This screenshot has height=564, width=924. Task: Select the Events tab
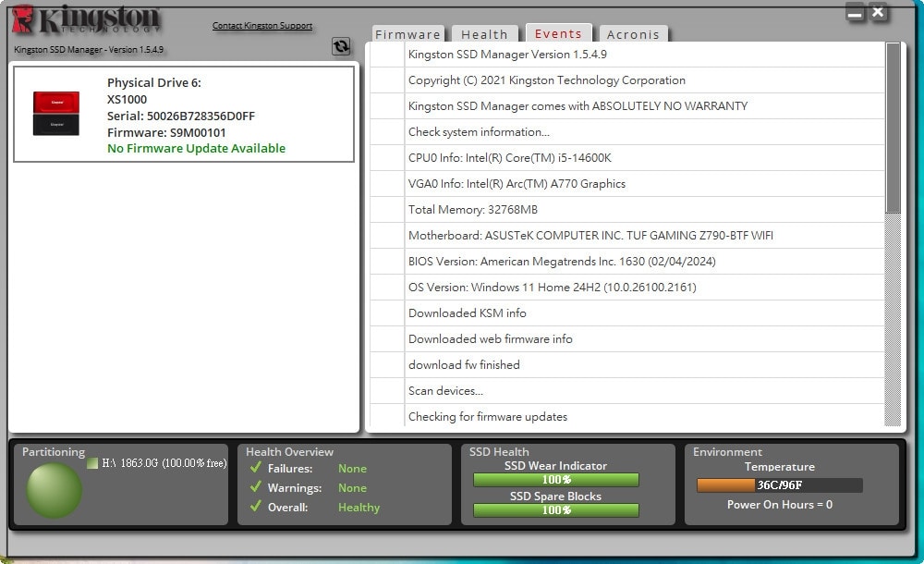coord(558,33)
